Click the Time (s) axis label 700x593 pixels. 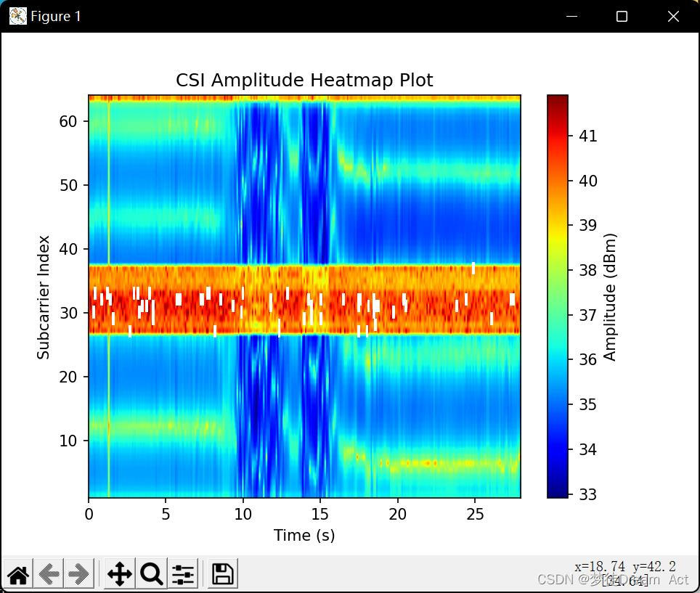click(x=304, y=535)
